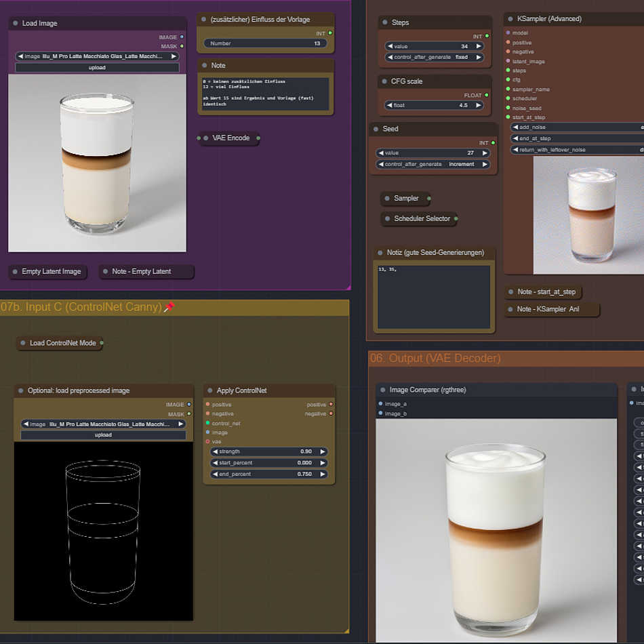Collapse the KSampler (Advanced) node via its title dot
This screenshot has height=644, width=644.
pos(510,19)
